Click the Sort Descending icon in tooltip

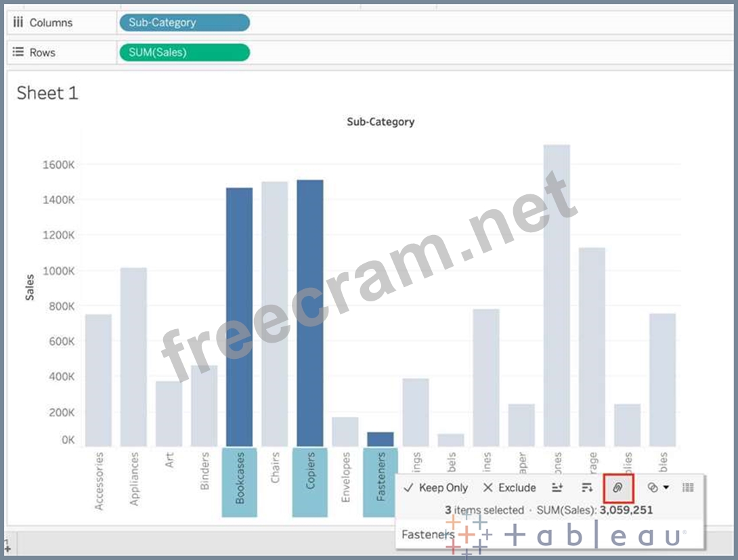587,488
